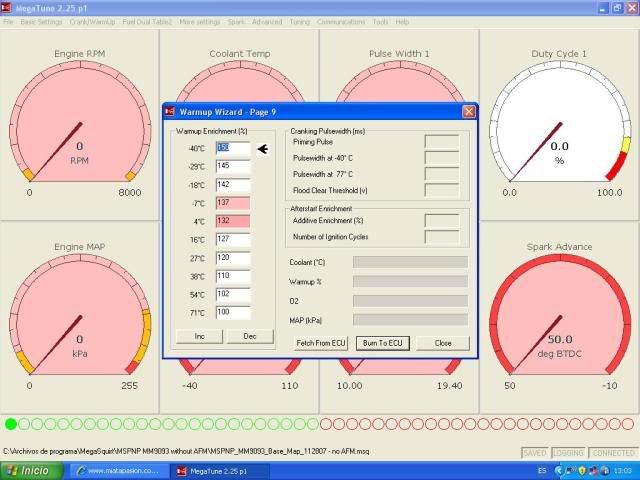This screenshot has height=480, width=640.
Task: Open the Help menu
Action: pos(402,22)
